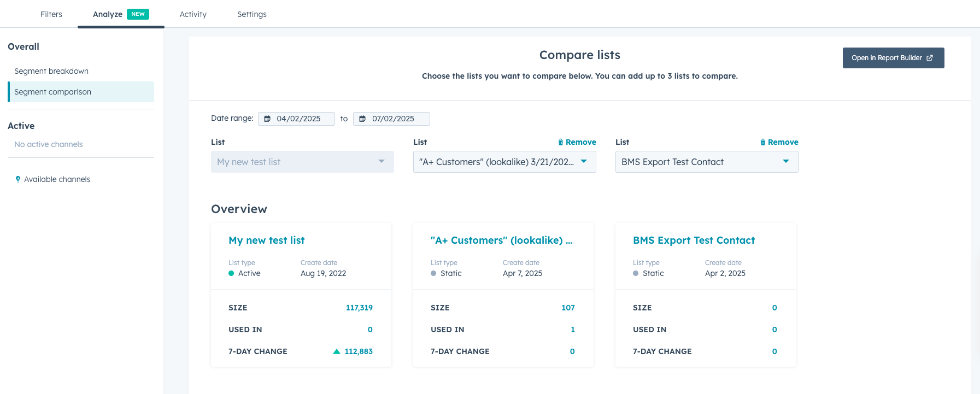Click the trash icon above A+ Customers list

(x=560, y=142)
